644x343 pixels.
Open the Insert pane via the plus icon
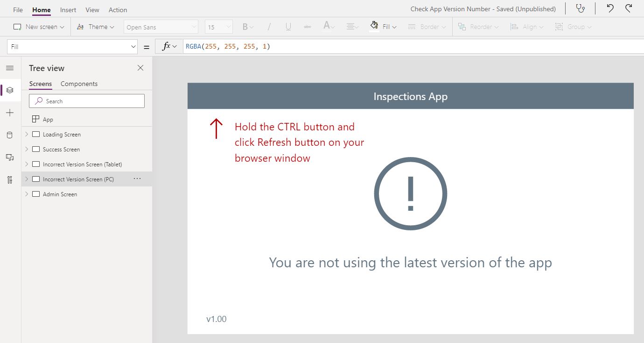[x=10, y=113]
